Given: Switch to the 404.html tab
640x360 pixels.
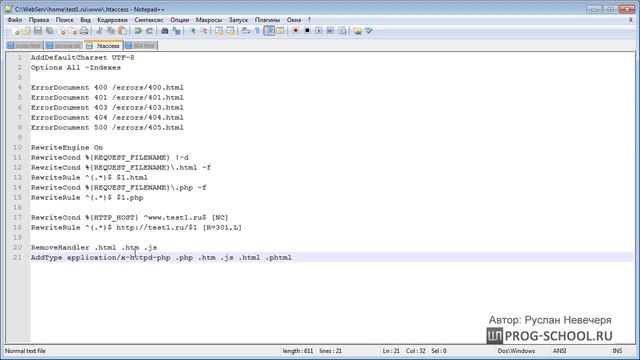Looking at the screenshot, I should point(140,46).
